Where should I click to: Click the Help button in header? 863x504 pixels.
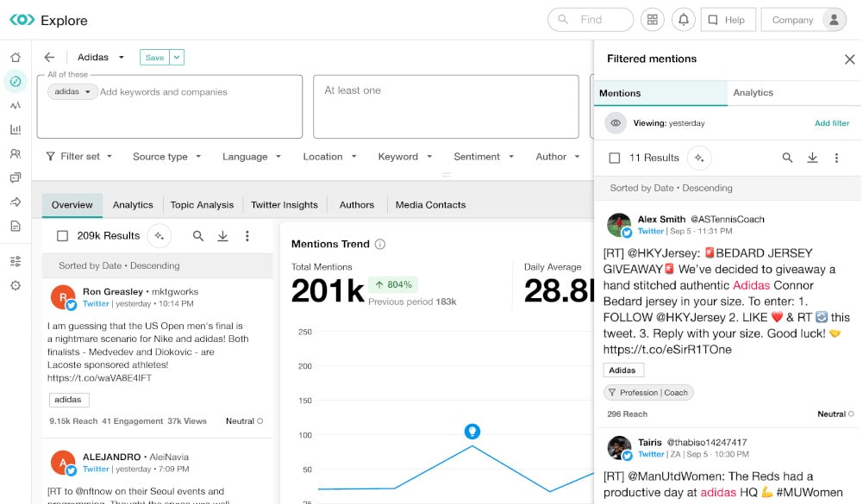coord(728,20)
